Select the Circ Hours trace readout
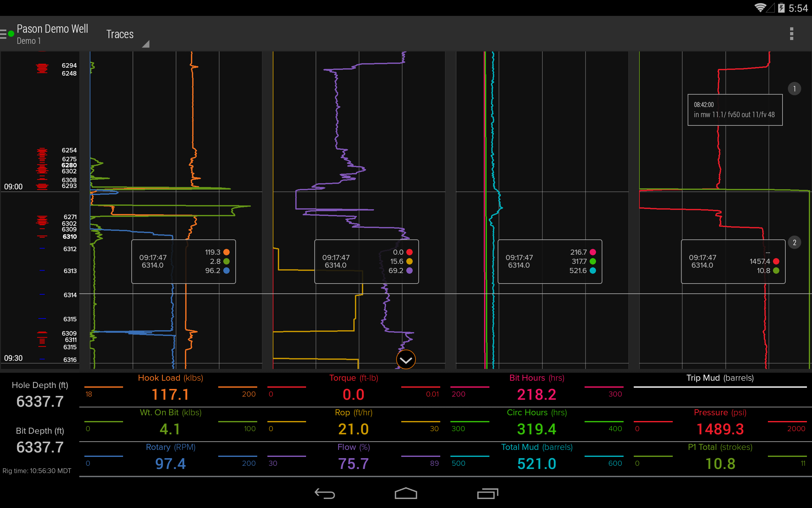 tap(537, 424)
